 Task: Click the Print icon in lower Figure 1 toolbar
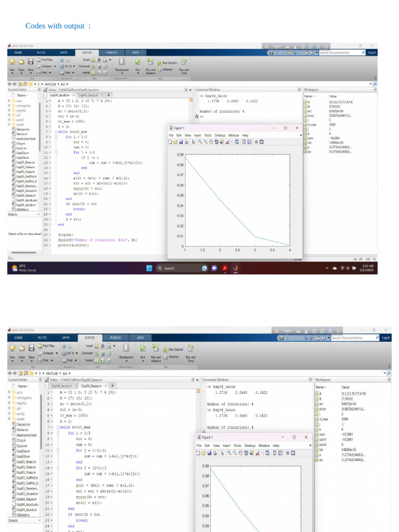[x=215, y=453]
